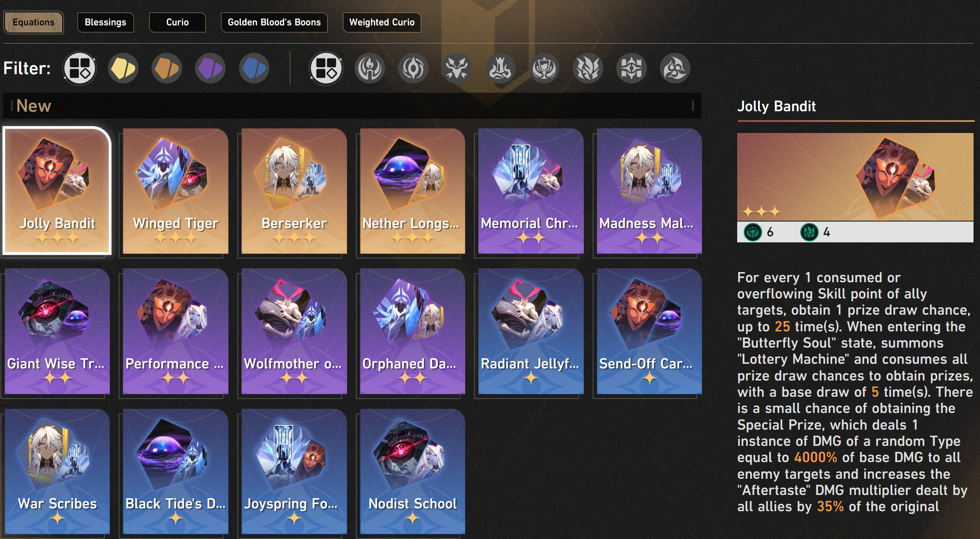
Task: Filter by the torch flame emblem
Action: click(370, 68)
